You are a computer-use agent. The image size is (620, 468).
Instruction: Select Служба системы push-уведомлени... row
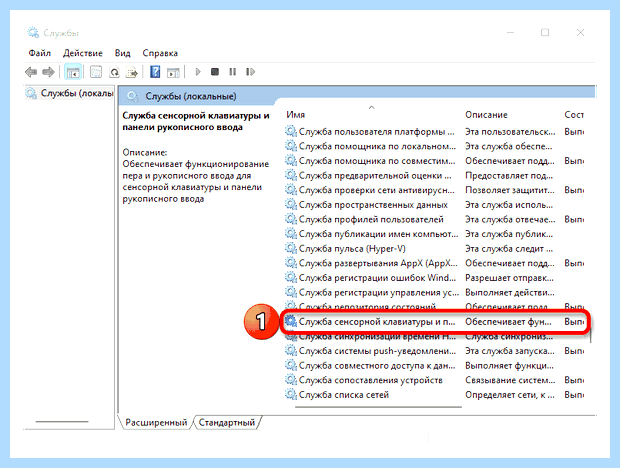click(x=434, y=351)
